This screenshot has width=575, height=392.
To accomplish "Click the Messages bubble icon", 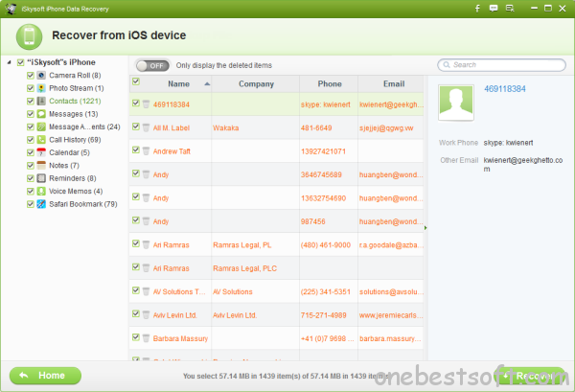I will click(41, 114).
